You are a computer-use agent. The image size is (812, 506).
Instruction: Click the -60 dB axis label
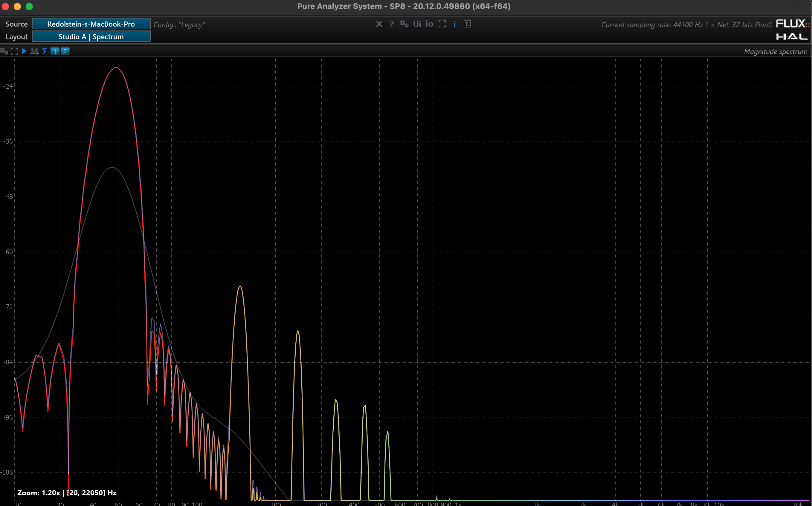(x=8, y=252)
